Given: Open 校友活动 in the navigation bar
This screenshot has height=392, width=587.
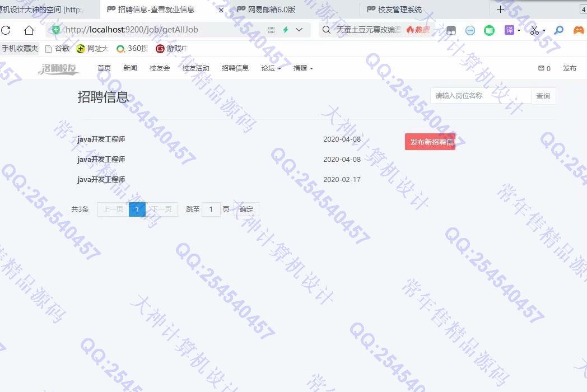Looking at the screenshot, I should tap(195, 68).
